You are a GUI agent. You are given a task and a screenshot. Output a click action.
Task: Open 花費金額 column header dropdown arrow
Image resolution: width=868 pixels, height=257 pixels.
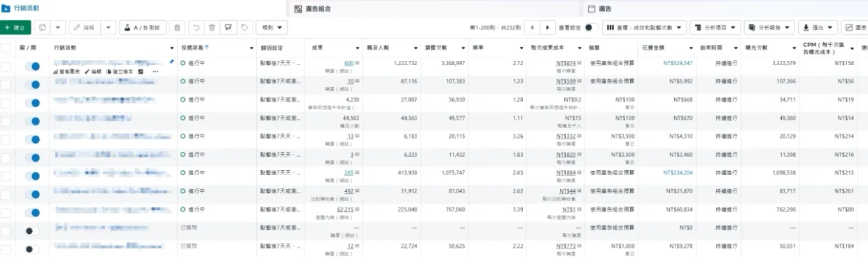point(690,48)
